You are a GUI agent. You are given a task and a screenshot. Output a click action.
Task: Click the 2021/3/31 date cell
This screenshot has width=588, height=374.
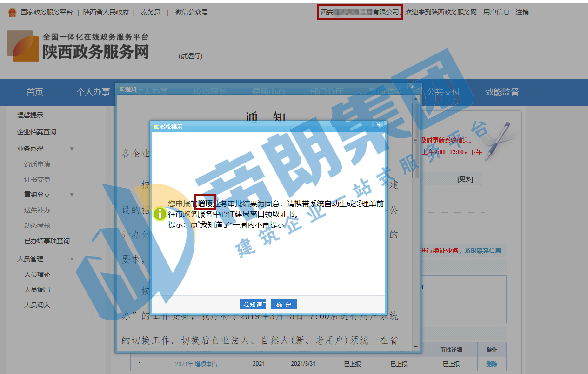pyautogui.click(x=303, y=364)
